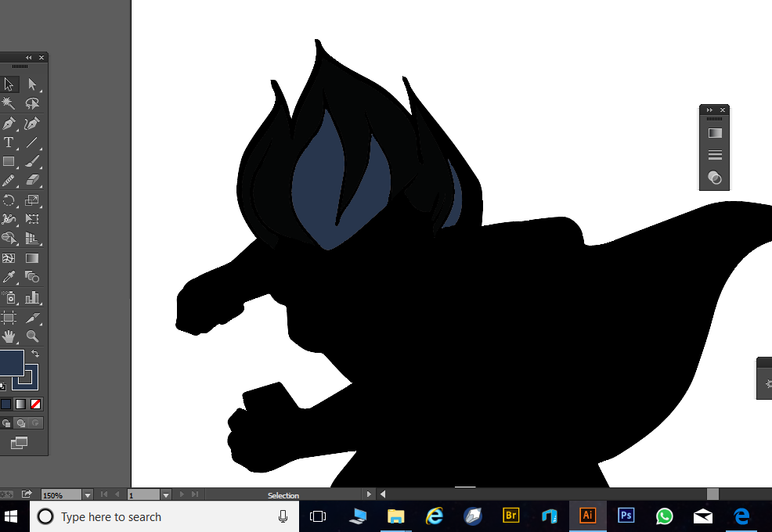Activate the Curvature tool
This screenshot has width=772, height=532.
click(32, 123)
